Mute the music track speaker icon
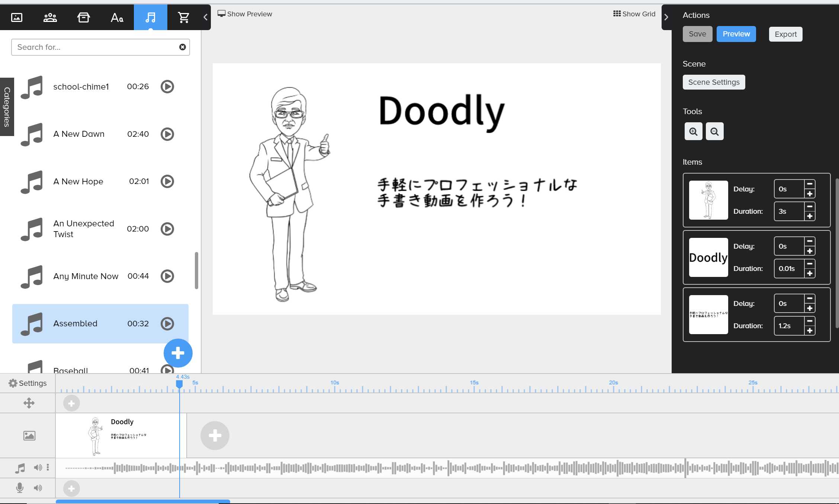The height and width of the screenshot is (504, 839). click(x=38, y=468)
